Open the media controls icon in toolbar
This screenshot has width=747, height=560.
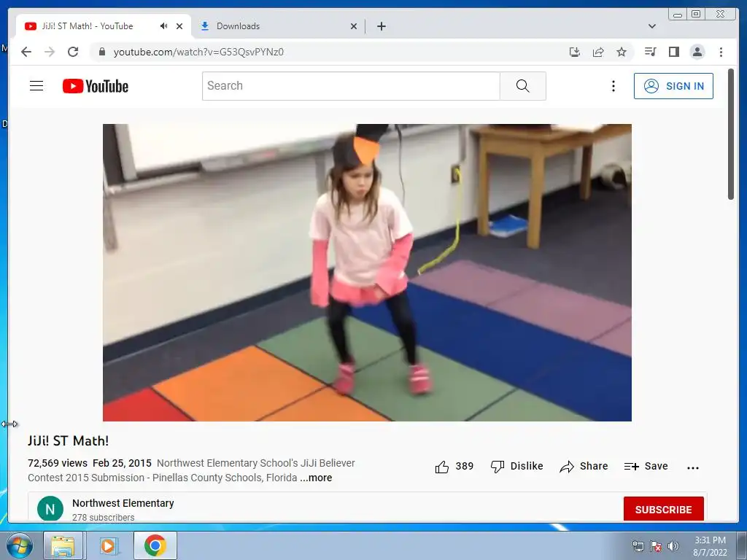(650, 52)
